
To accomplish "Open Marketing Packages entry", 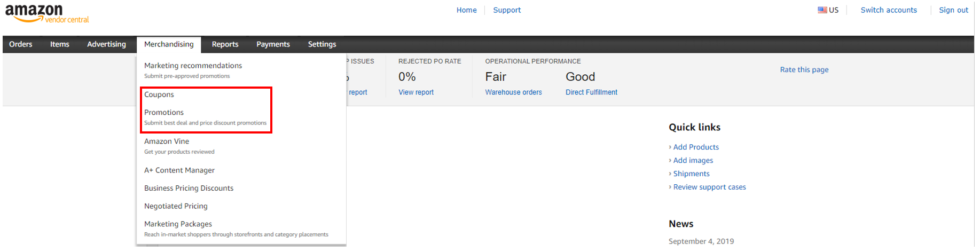I will 178,224.
